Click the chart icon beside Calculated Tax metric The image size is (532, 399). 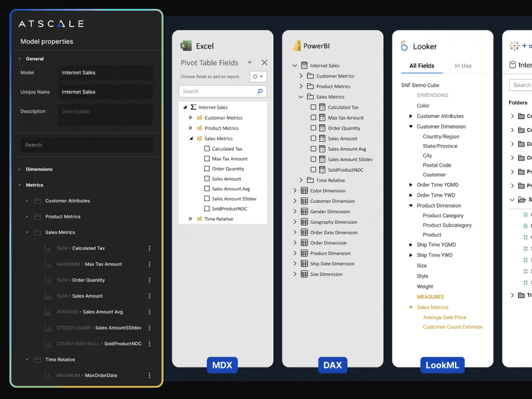(x=48, y=248)
